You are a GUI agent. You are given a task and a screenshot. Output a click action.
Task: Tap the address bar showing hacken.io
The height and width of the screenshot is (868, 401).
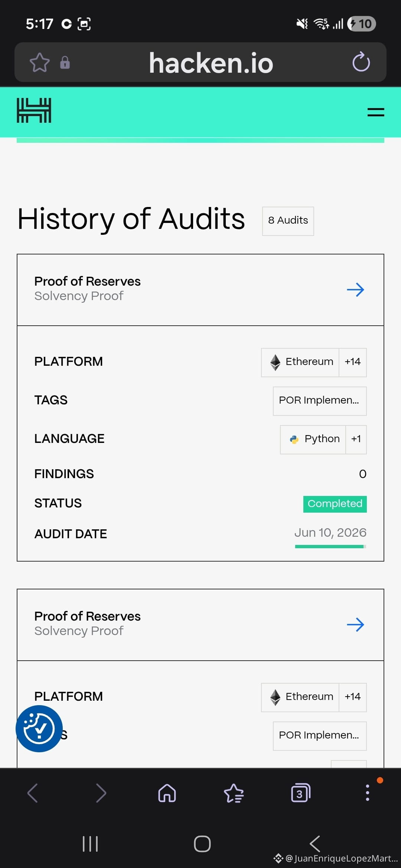tap(211, 62)
